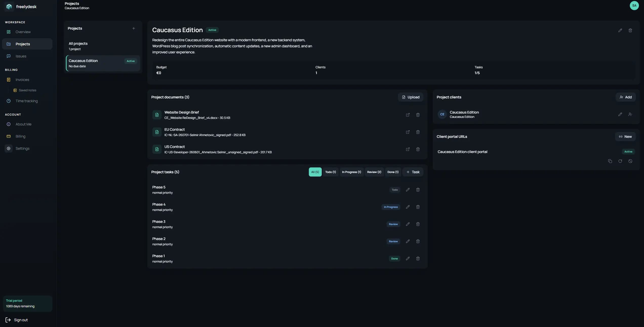The width and height of the screenshot is (644, 327).
Task: Revoke the Caucasus Edition client portal link
Action: tap(630, 161)
